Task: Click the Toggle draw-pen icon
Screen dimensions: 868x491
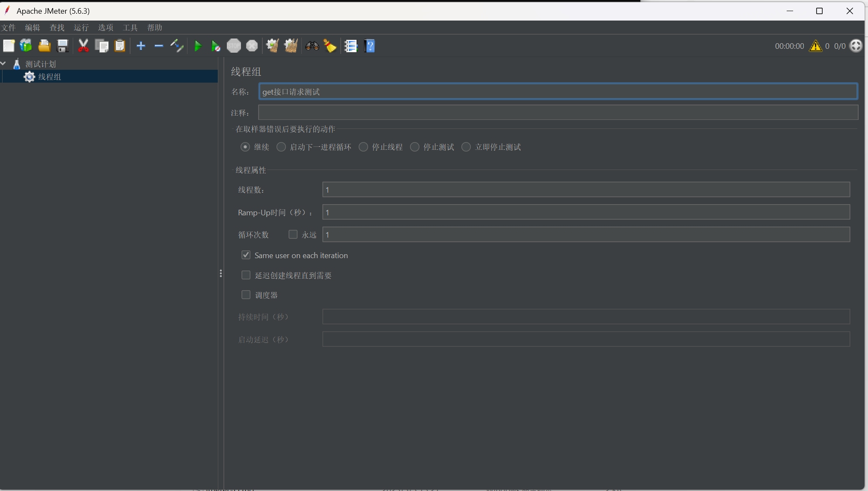Action: (x=177, y=46)
